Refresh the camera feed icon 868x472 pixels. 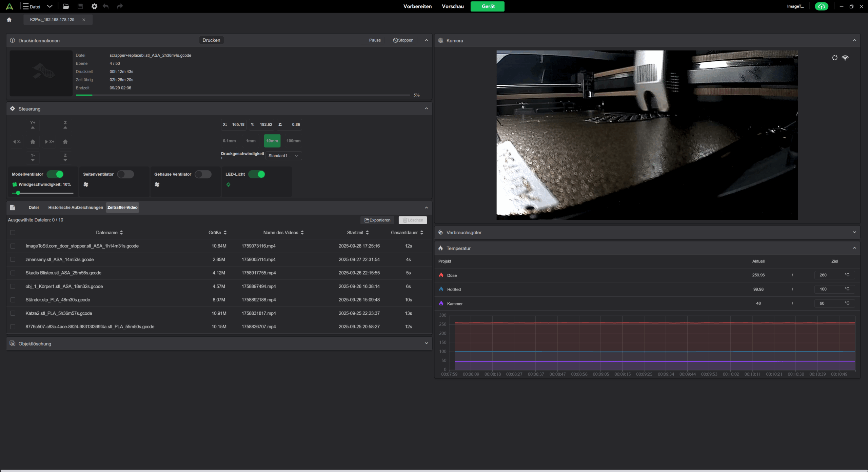(835, 58)
